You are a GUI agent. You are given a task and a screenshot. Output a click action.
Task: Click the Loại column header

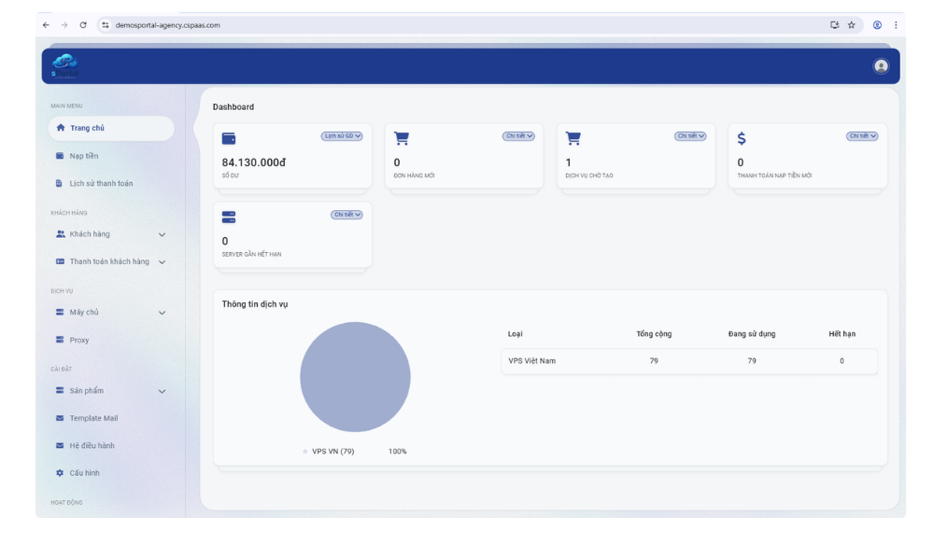point(516,334)
